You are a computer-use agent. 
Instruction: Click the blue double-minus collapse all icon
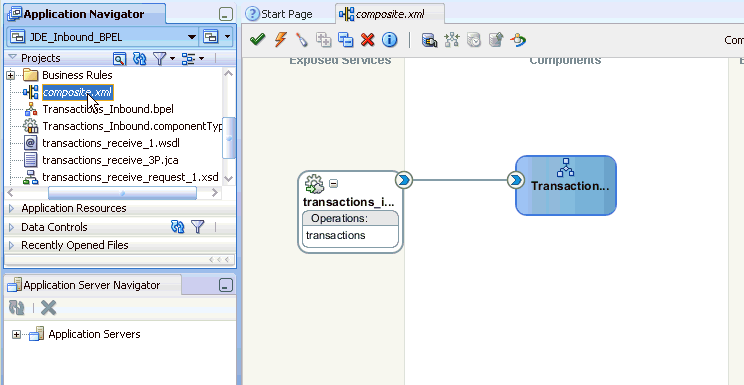(345, 40)
